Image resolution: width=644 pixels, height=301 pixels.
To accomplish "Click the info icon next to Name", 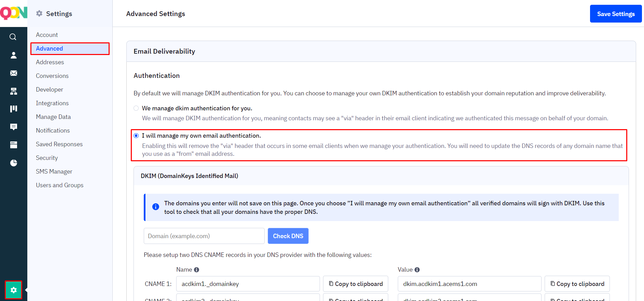I will coord(196,270).
